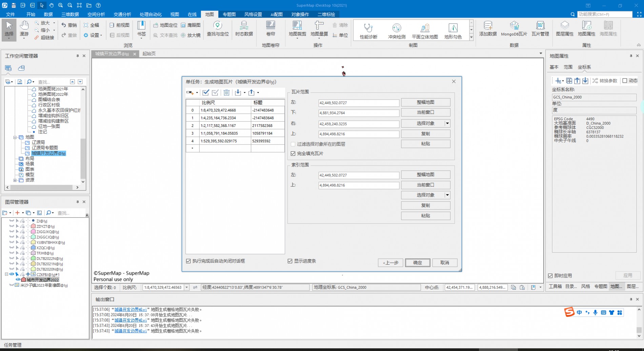
Task: Click the 左 input field in 瓦片范围
Action: [359, 103]
